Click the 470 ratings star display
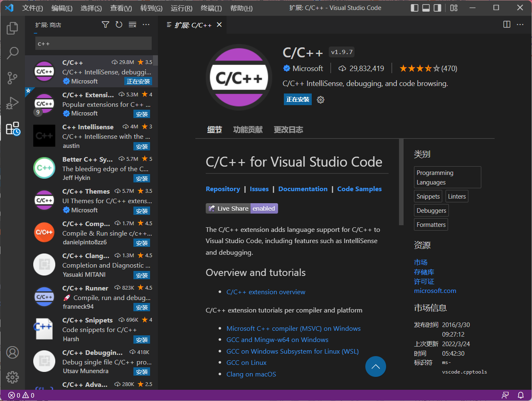The width and height of the screenshot is (532, 401). click(428, 69)
